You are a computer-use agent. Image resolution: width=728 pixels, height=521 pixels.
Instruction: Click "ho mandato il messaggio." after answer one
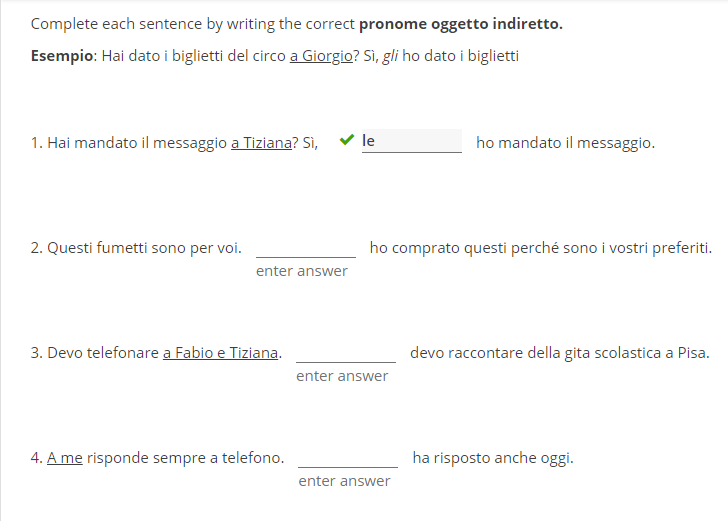[x=565, y=143]
